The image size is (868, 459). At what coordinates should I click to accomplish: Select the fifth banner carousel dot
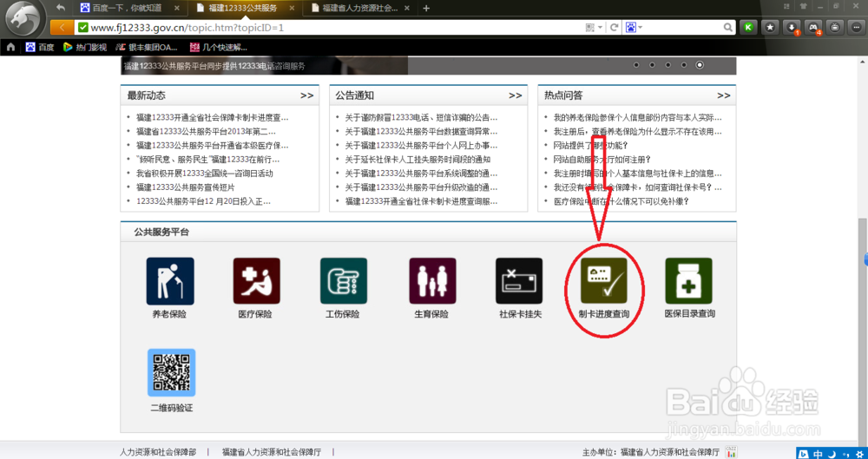pyautogui.click(x=700, y=65)
